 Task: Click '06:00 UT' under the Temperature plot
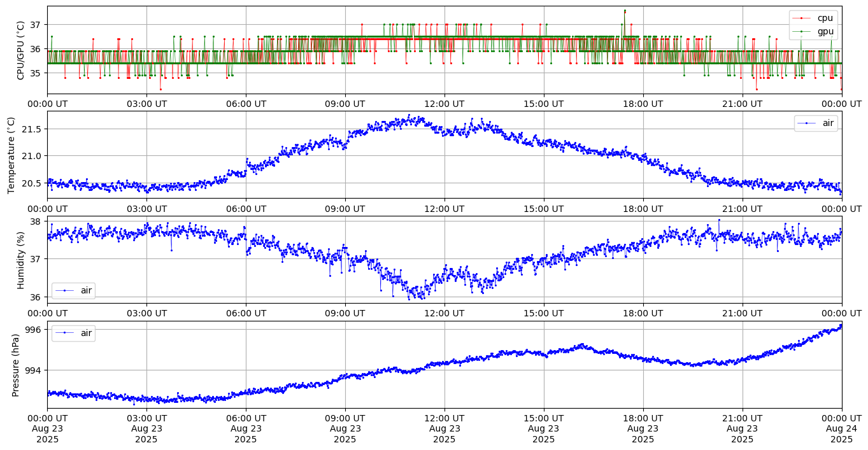click(246, 208)
